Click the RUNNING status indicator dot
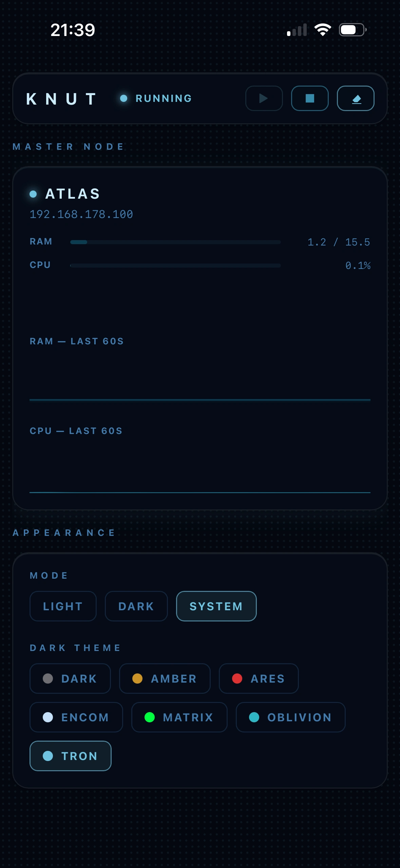Viewport: 400px width, 868px height. coord(123,98)
